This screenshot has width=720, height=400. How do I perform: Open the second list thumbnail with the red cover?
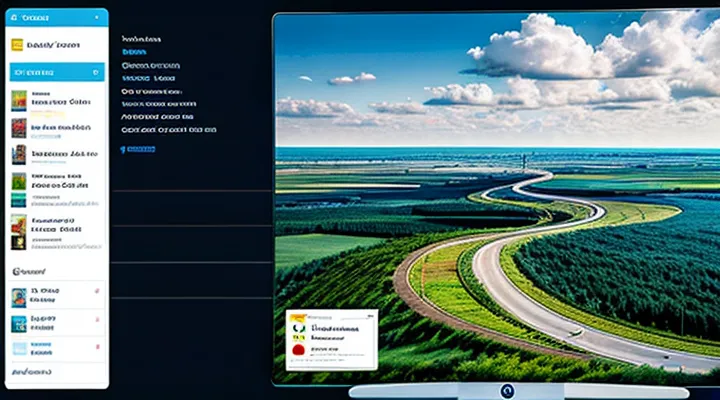pos(19,128)
